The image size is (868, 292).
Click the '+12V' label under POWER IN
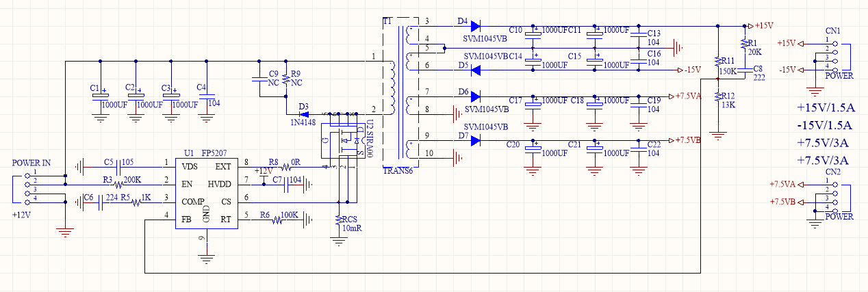pyautogui.click(x=23, y=215)
